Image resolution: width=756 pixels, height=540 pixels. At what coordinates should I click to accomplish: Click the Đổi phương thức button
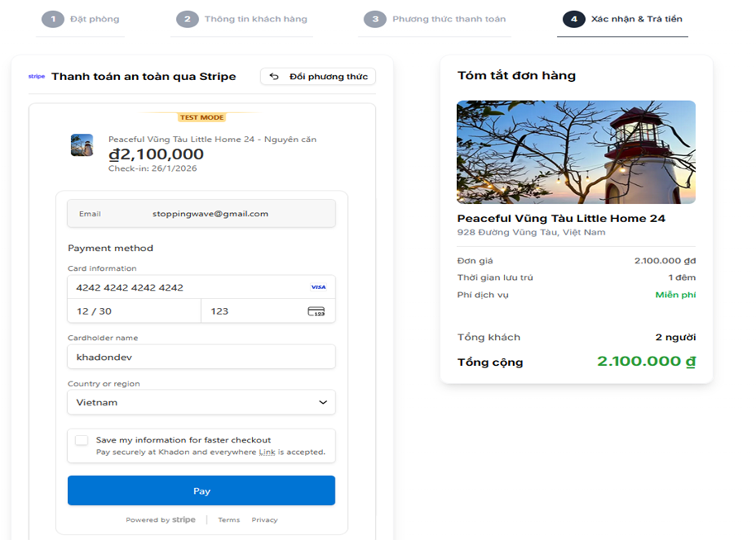(318, 76)
